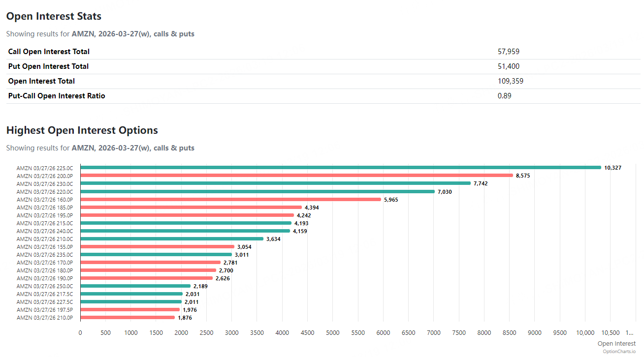
Task: Click the Open Interest x-axis title
Action: [616, 344]
